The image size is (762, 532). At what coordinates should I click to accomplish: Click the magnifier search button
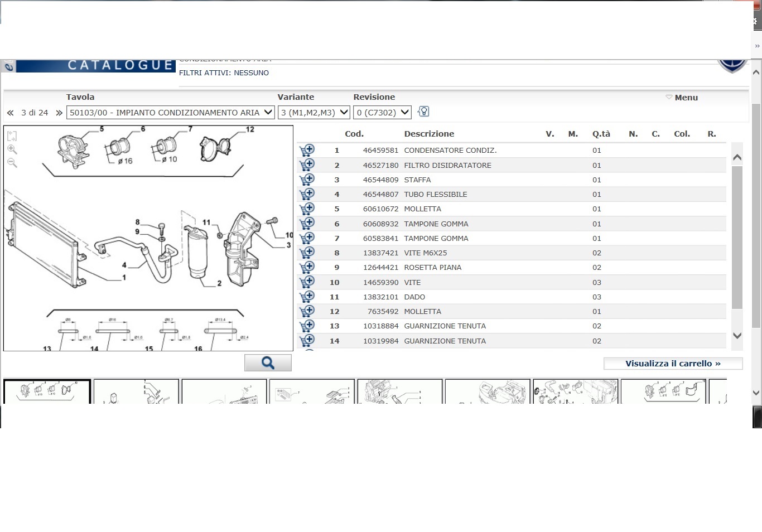(268, 363)
